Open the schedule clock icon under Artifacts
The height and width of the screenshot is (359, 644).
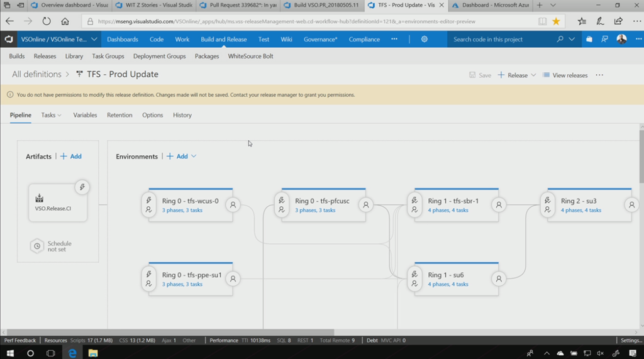[x=37, y=246]
